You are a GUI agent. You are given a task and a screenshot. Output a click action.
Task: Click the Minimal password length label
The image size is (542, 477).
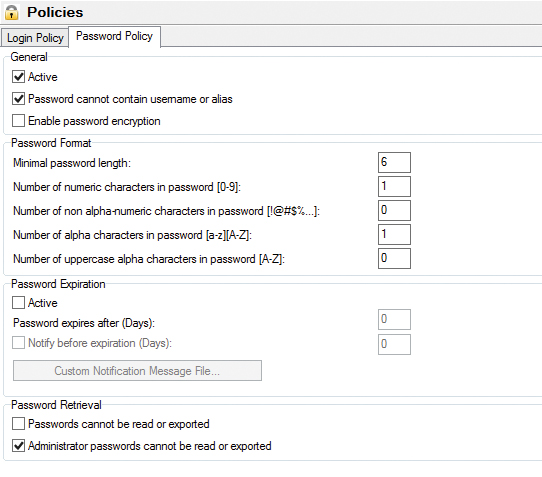pos(72,163)
